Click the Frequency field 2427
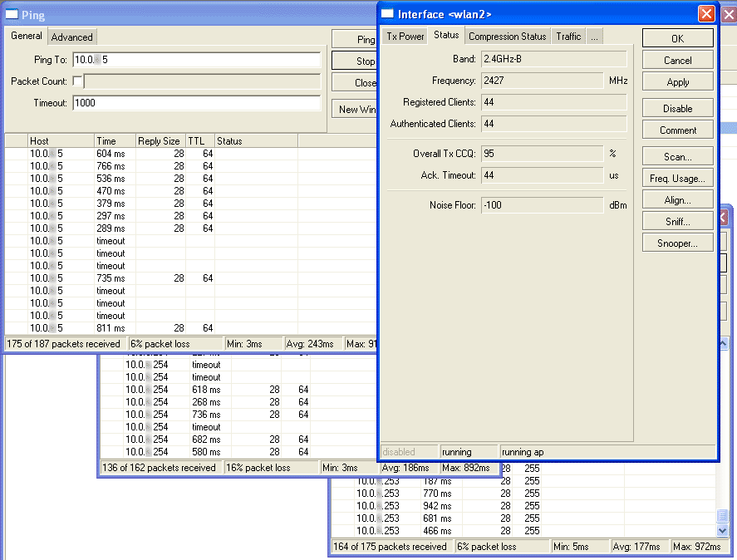Image resolution: width=737 pixels, height=560 pixels. click(542, 81)
